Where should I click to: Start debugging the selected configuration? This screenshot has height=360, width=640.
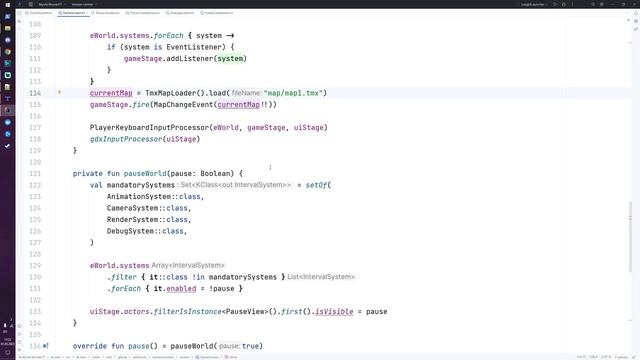(x=564, y=4)
